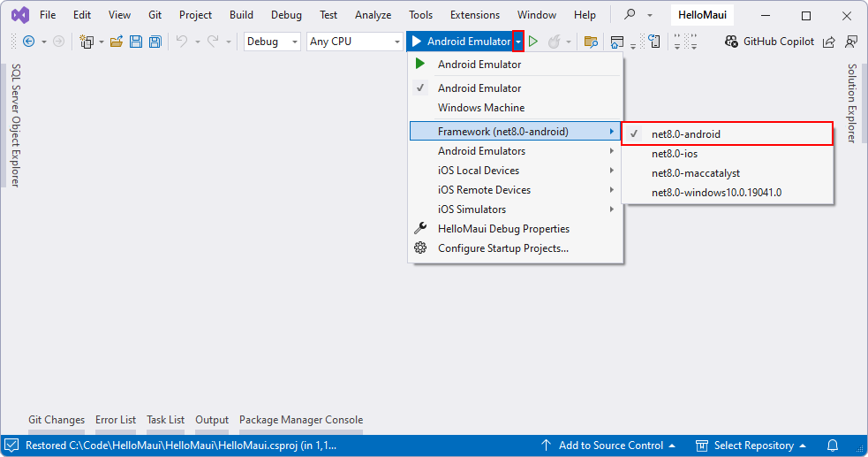Viewport: 868px width, 457px height.
Task: Click the Undo arrow icon
Action: [x=182, y=42]
